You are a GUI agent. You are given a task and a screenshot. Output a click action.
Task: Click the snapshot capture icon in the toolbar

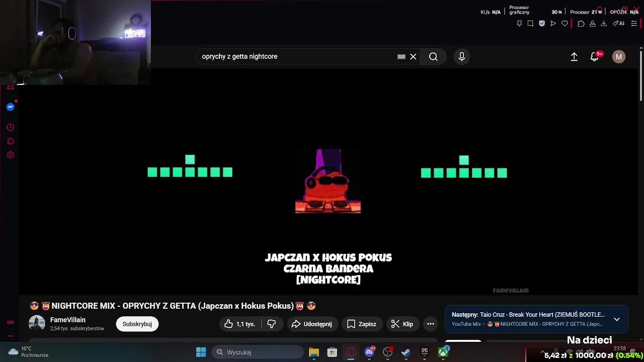pos(530,24)
